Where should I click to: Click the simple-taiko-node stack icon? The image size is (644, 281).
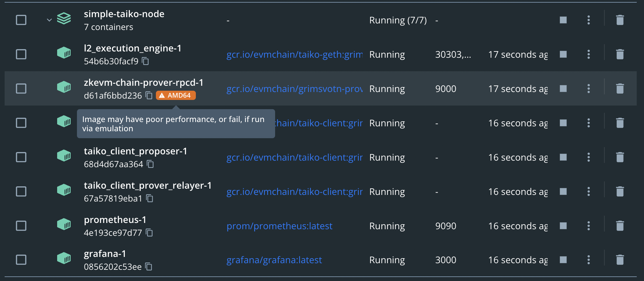tap(64, 19)
